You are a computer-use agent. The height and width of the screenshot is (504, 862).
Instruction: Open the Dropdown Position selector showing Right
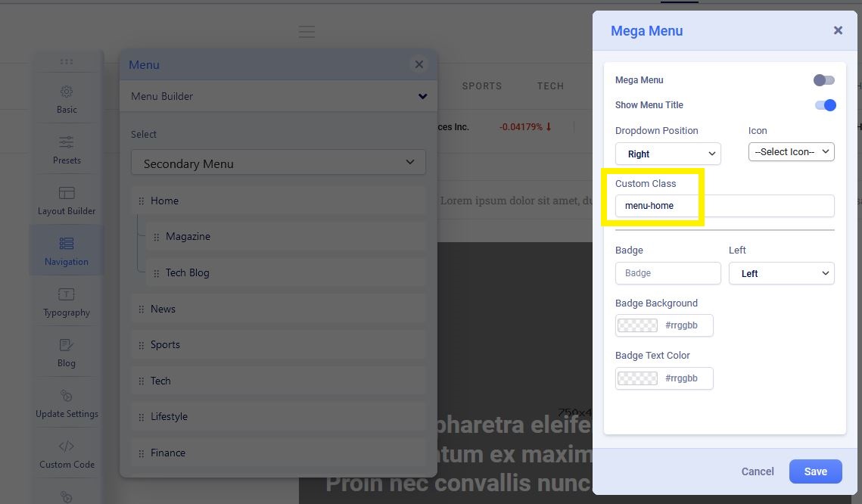click(668, 154)
